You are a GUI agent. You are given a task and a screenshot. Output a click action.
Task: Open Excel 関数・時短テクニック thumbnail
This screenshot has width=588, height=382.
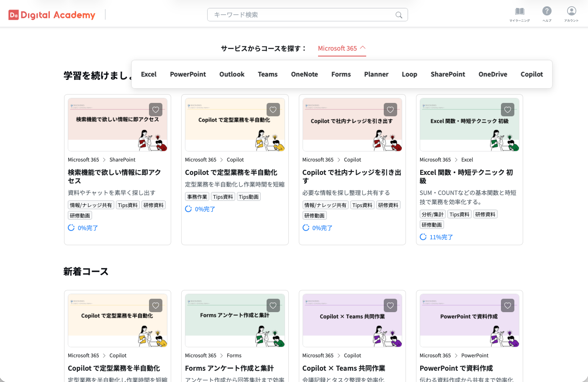click(x=470, y=125)
